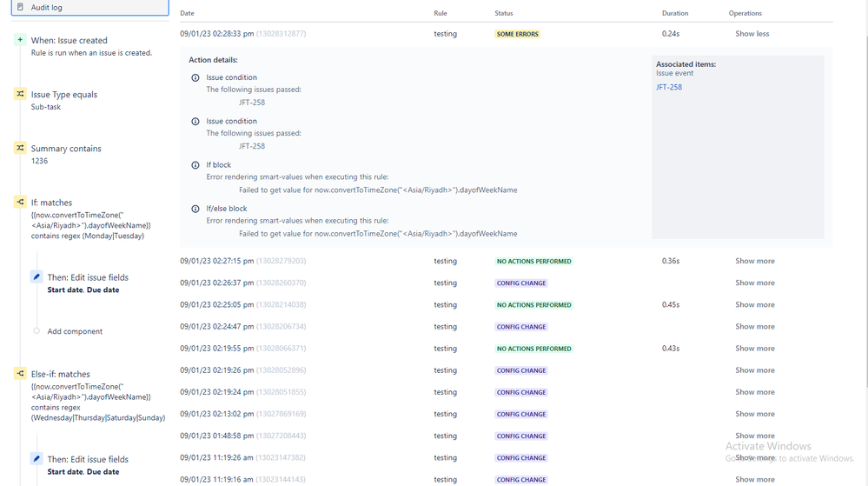Click NO ACTIONS PERFORMED badge at 02:25:05 pm
The height and width of the screenshot is (486, 868).
[533, 305]
